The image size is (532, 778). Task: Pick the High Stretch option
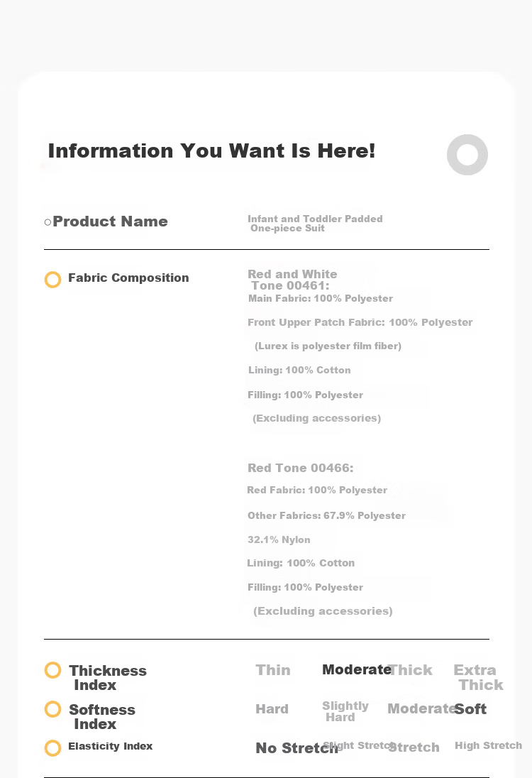click(488, 745)
